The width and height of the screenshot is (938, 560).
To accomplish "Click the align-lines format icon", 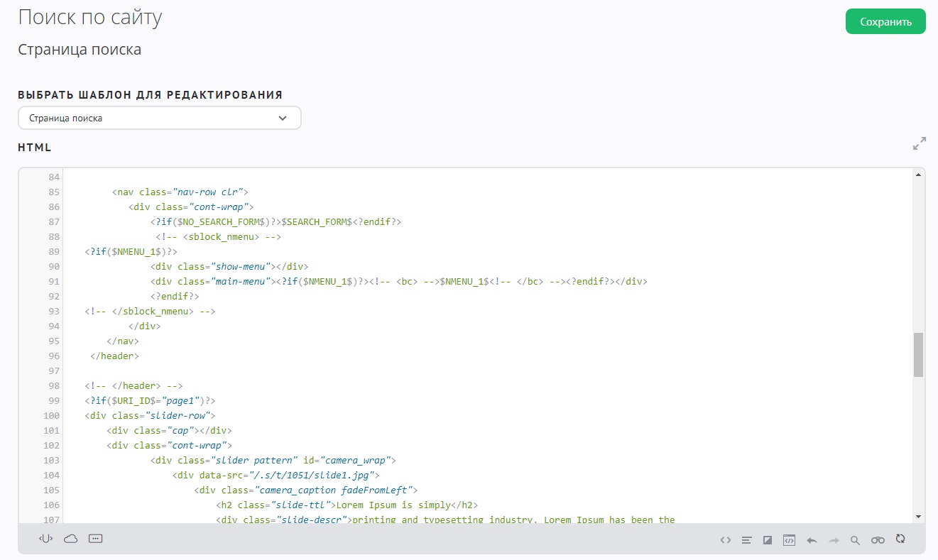I will [x=746, y=540].
